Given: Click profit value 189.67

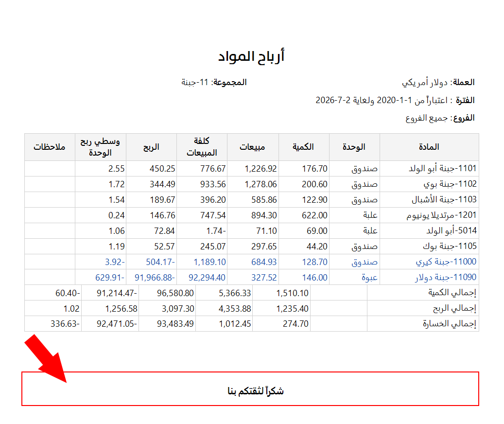Looking at the screenshot, I should (x=162, y=200).
